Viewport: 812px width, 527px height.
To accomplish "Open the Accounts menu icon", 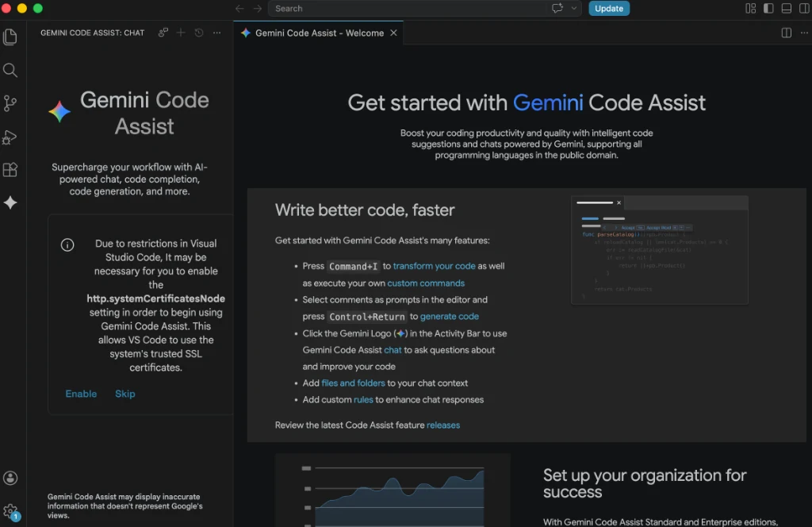I will [10, 478].
